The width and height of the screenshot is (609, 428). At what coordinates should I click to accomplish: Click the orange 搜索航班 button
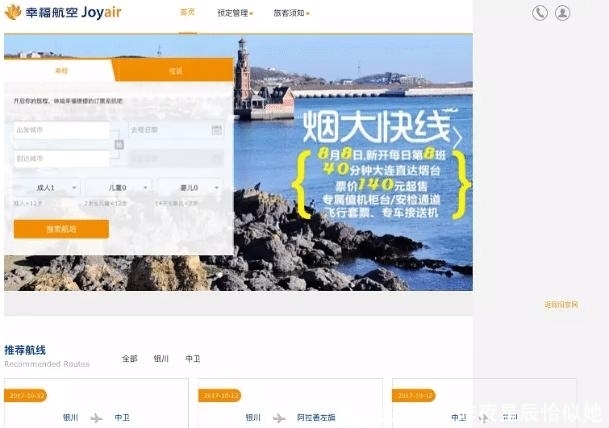tap(61, 229)
